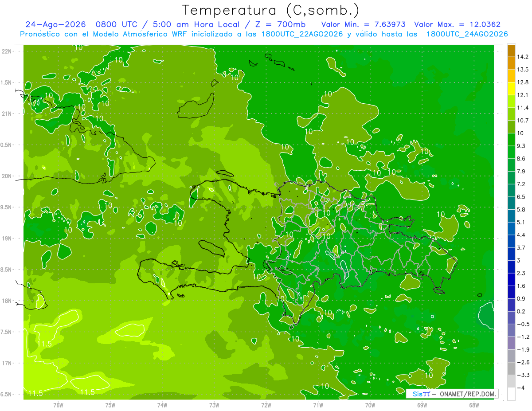Viewport: 532px width, 411px height.
Task: Click the '70W' longitude axis label
Action: [x=370, y=405]
